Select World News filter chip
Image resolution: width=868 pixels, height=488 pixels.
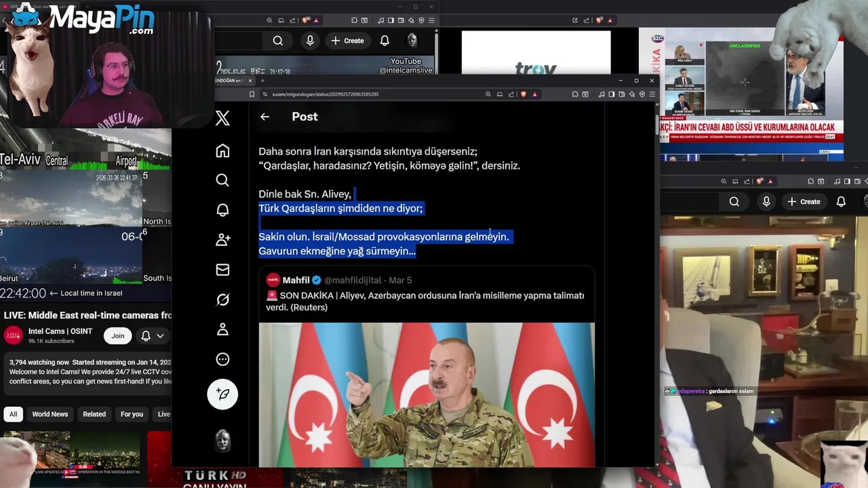click(50, 414)
